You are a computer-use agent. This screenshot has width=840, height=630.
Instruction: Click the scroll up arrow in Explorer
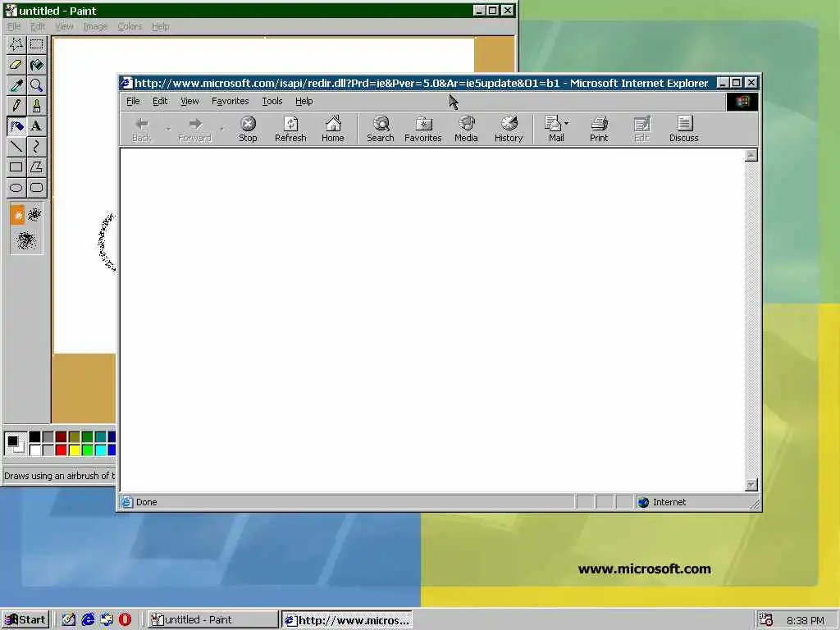(x=751, y=155)
